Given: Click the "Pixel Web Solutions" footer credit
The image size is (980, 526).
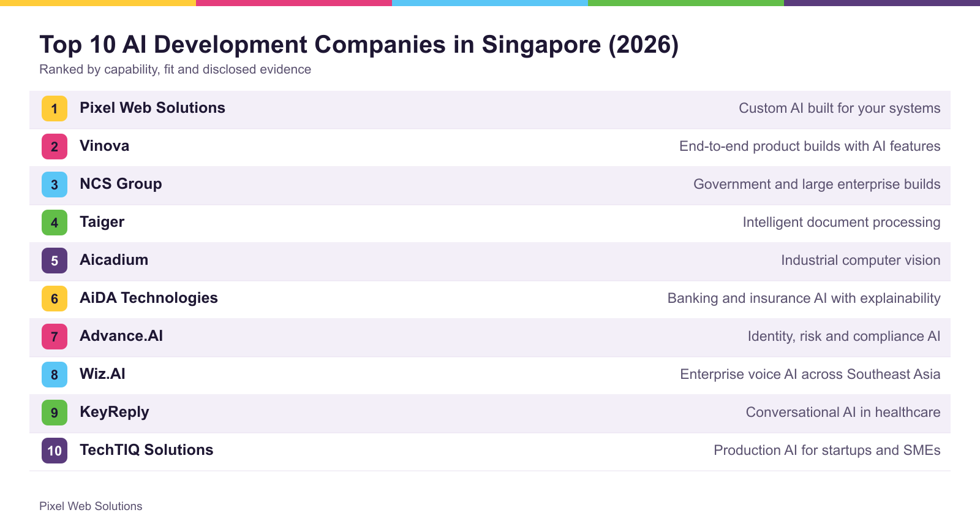Looking at the screenshot, I should [91, 506].
